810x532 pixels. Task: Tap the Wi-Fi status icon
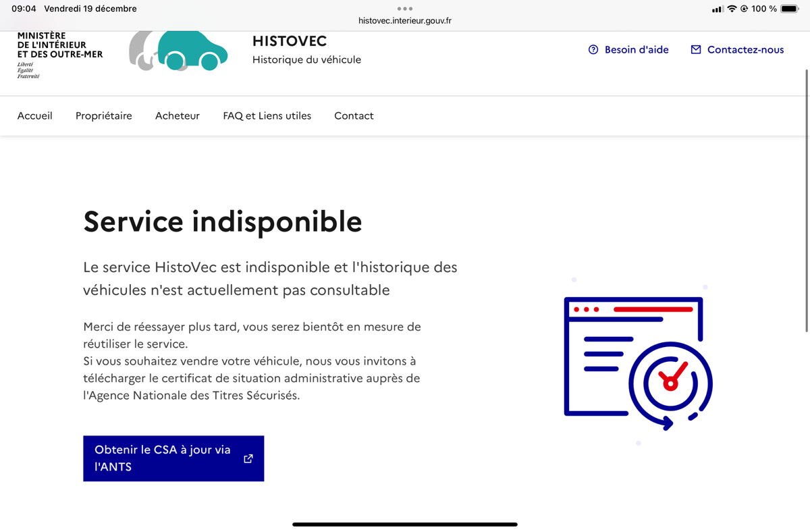click(732, 9)
